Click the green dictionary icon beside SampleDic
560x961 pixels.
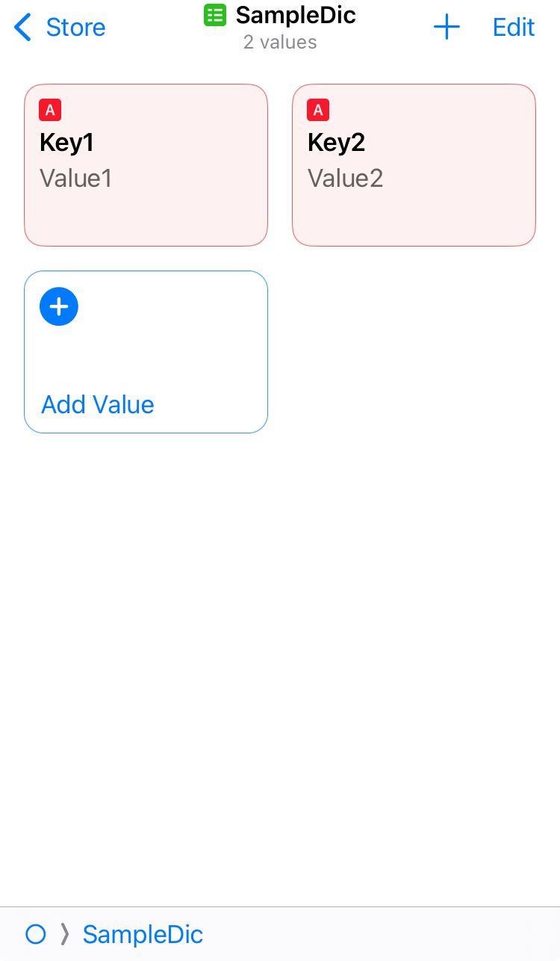click(x=215, y=14)
